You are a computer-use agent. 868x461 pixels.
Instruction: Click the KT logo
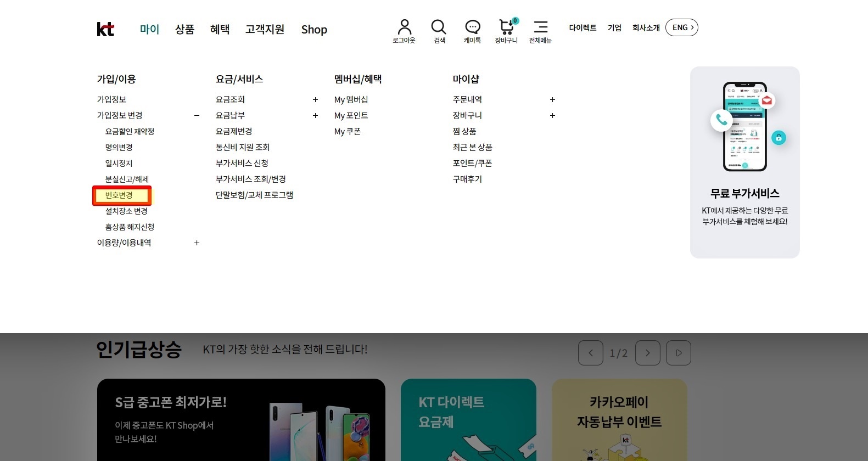tap(105, 29)
